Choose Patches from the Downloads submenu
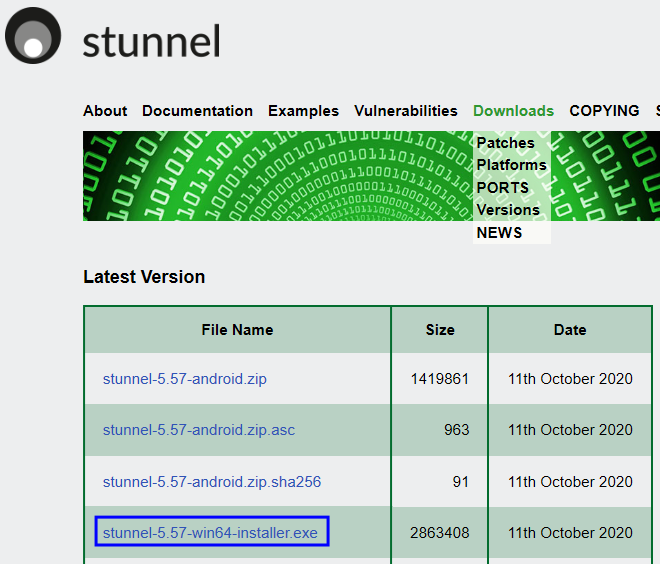Screen dimensions: 660x564 506,143
